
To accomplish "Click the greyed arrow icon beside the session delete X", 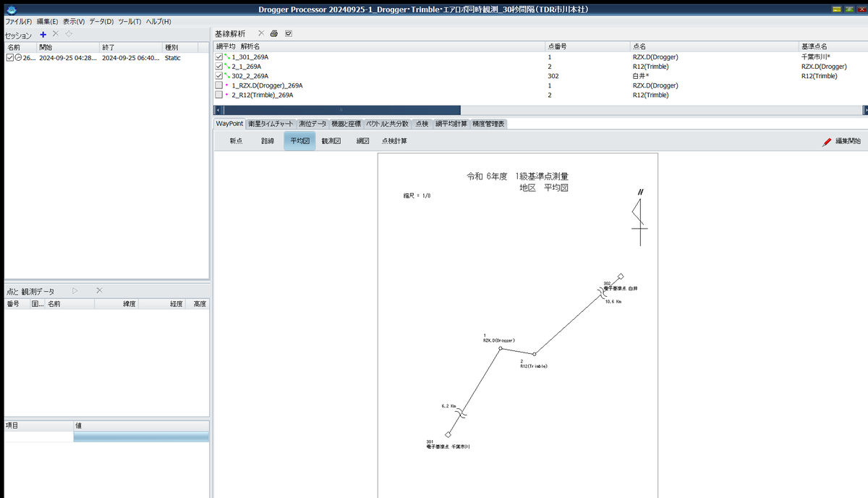I will (69, 34).
